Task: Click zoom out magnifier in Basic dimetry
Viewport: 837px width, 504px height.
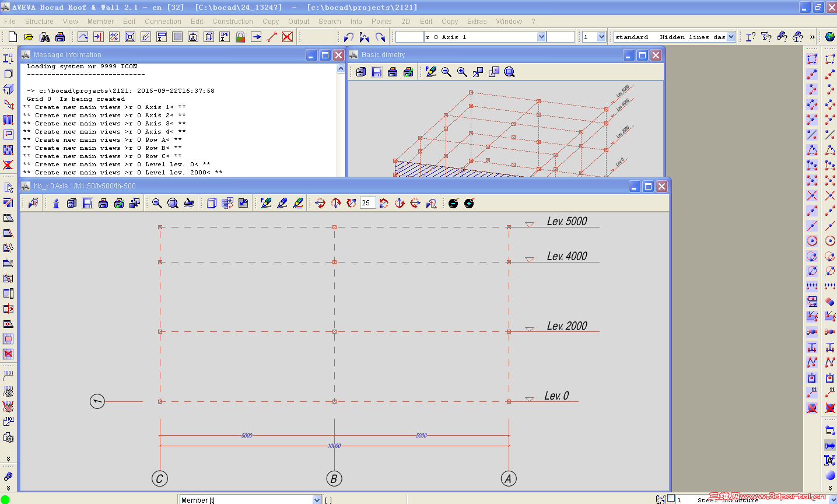Action: 446,72
